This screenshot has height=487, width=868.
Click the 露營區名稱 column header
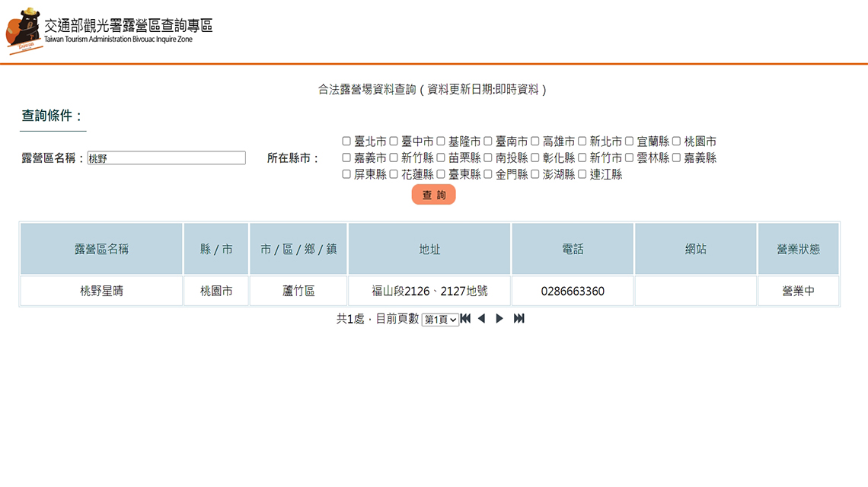click(101, 249)
